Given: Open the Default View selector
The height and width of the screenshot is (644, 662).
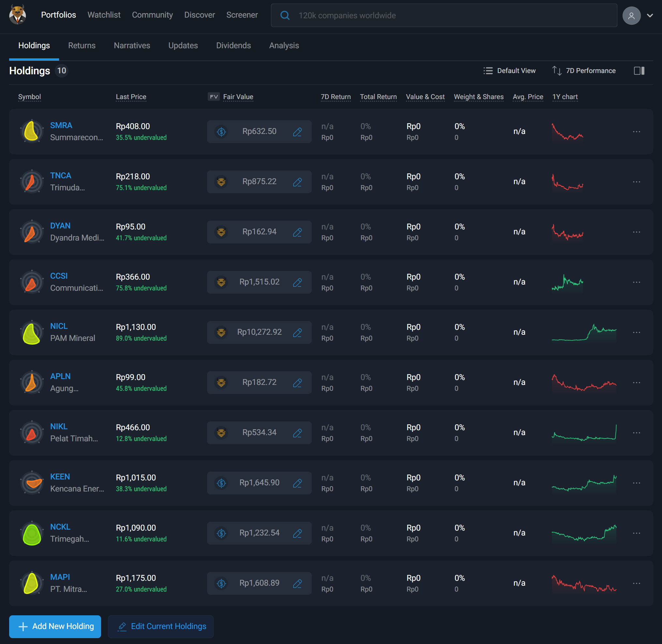Looking at the screenshot, I should 509,71.
